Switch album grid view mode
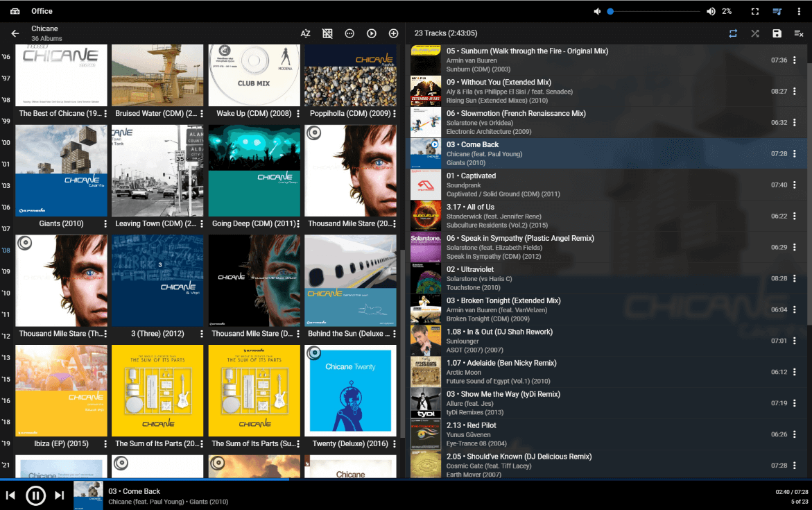 pos(327,34)
